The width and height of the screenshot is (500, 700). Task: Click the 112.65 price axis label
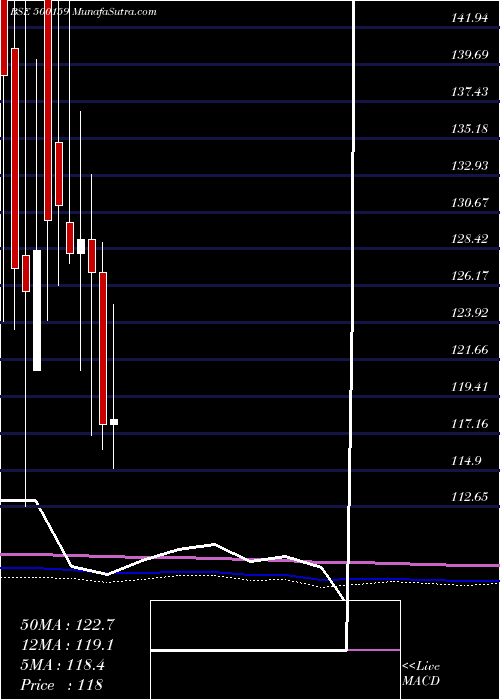[x=470, y=497]
